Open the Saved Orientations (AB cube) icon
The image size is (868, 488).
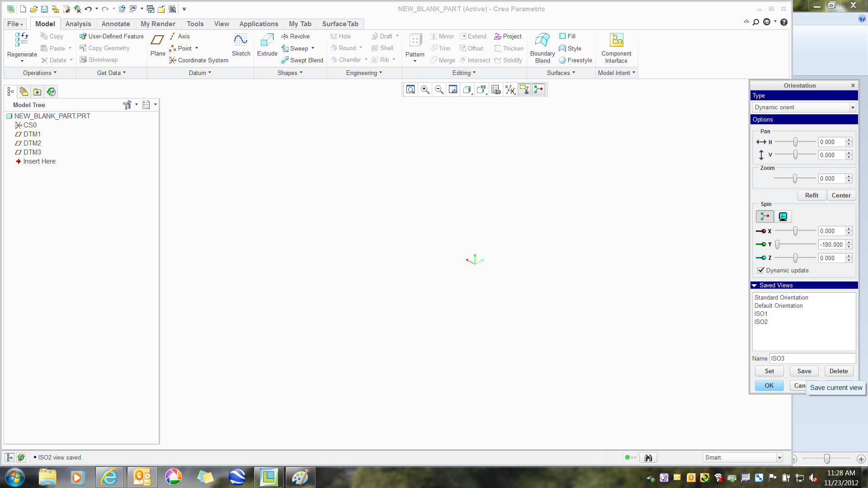(x=481, y=89)
